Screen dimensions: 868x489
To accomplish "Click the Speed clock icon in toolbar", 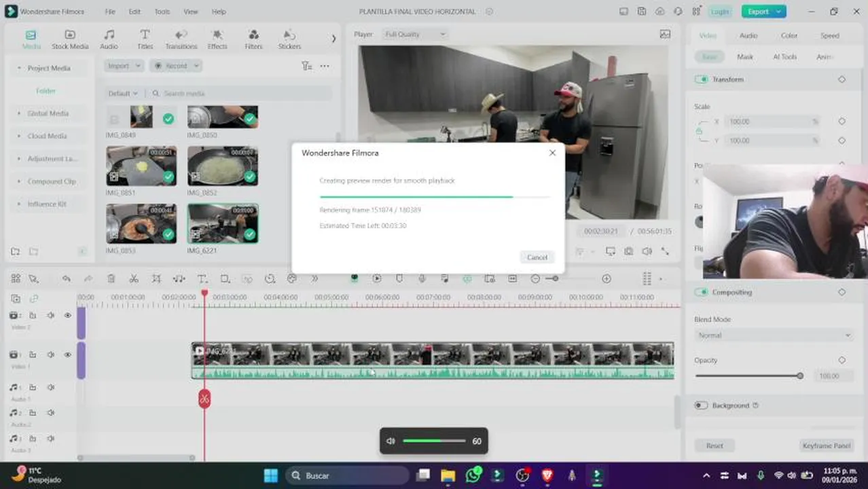I will [x=270, y=279].
